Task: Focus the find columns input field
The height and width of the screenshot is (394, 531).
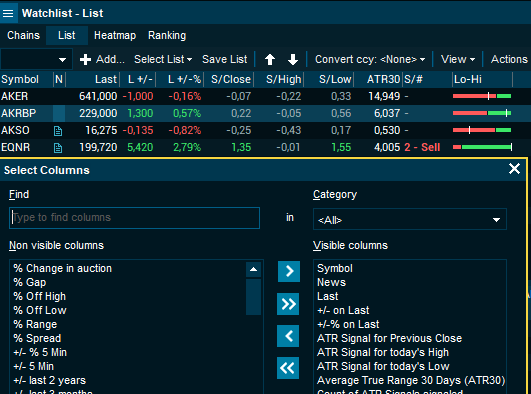Action: 134,218
